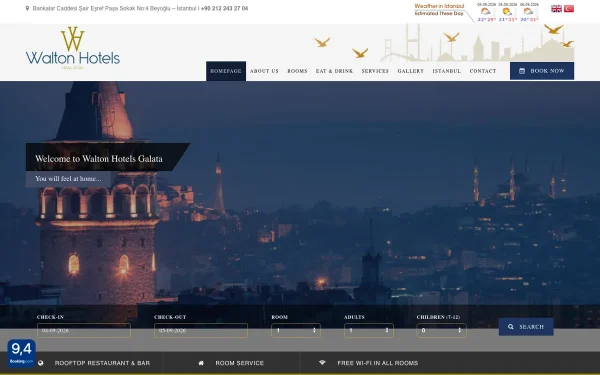Open the Services menu item
Image resolution: width=600 pixels, height=375 pixels.
375,71
